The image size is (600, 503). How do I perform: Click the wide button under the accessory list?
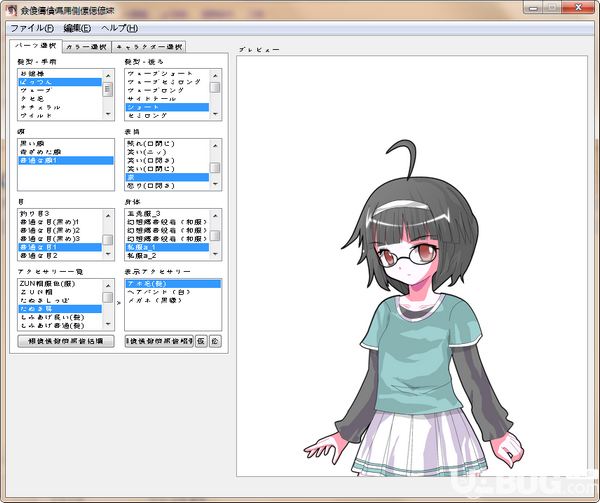pyautogui.click(x=66, y=341)
